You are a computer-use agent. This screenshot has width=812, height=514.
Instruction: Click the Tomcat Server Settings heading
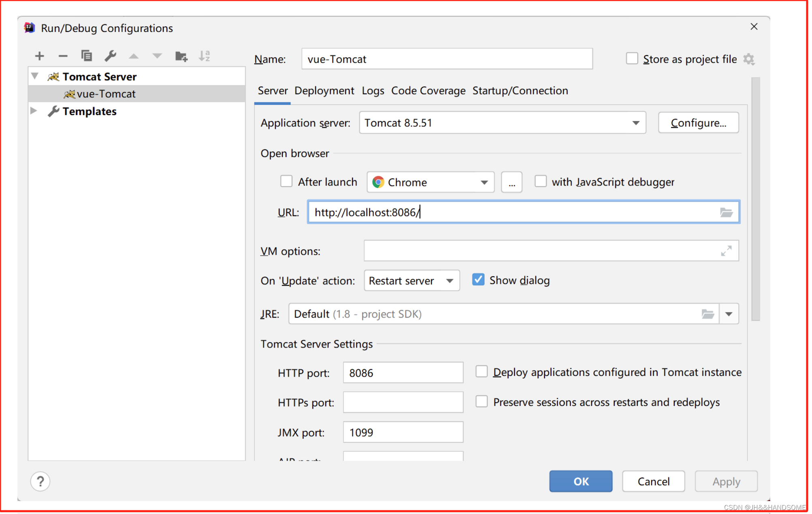click(316, 344)
